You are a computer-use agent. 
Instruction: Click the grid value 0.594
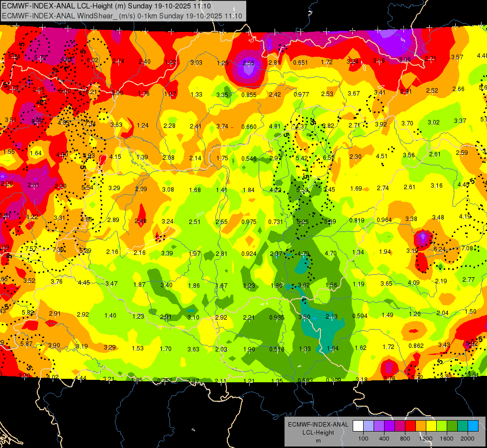[360, 316]
